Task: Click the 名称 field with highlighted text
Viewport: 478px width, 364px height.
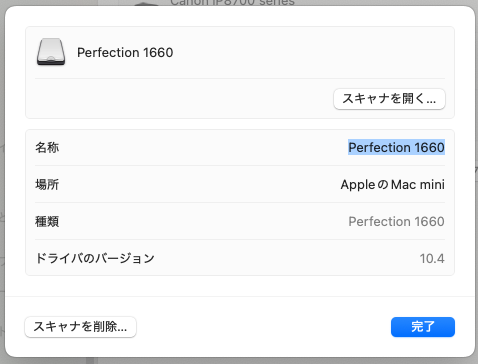Action: (396, 147)
